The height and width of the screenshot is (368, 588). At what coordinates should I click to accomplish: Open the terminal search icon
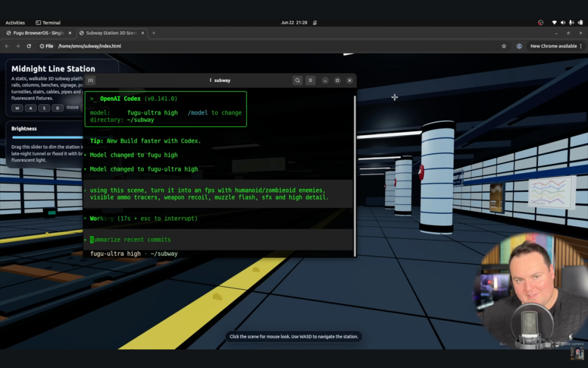coord(297,80)
